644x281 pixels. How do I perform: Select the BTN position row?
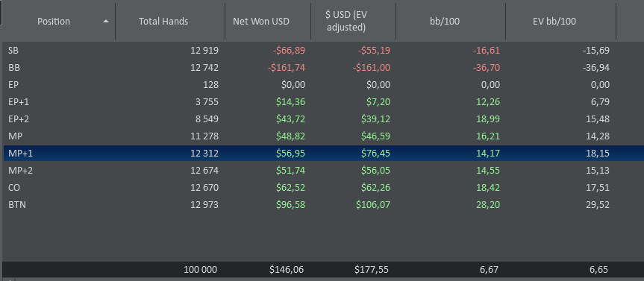[323, 204]
